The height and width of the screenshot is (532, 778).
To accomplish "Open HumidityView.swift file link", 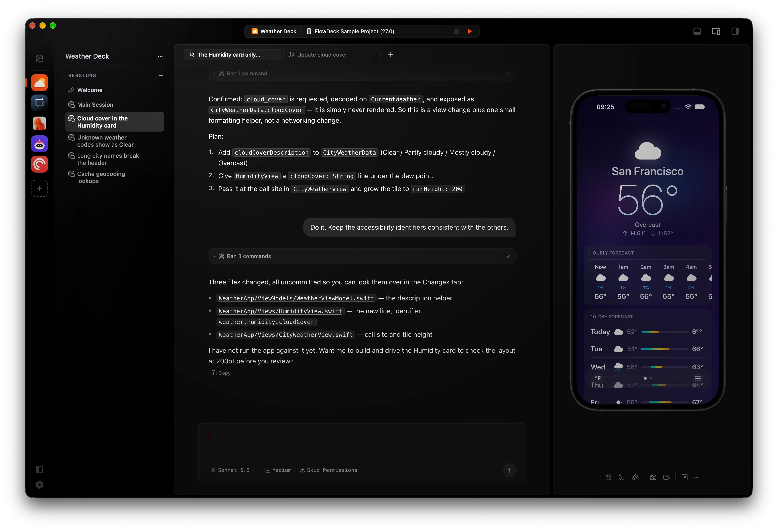I will click(x=280, y=311).
